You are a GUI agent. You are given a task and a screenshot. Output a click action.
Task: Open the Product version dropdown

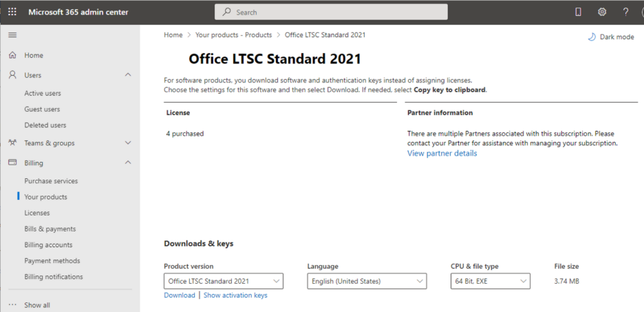224,282
